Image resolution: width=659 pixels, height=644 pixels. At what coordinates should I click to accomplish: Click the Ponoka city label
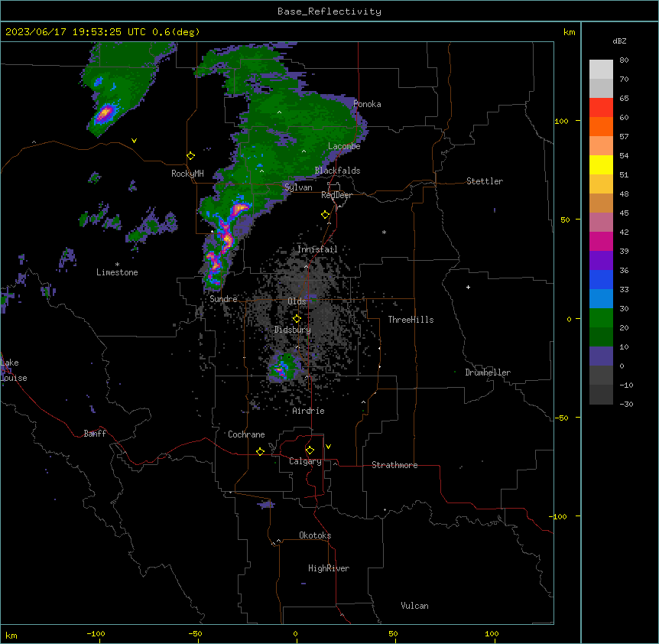pos(367,104)
